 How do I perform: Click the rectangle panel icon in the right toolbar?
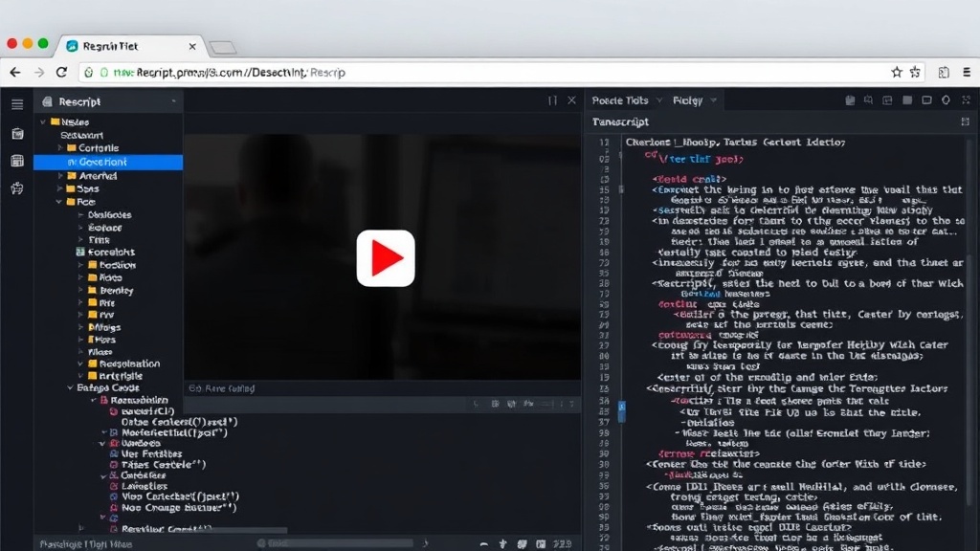point(926,99)
